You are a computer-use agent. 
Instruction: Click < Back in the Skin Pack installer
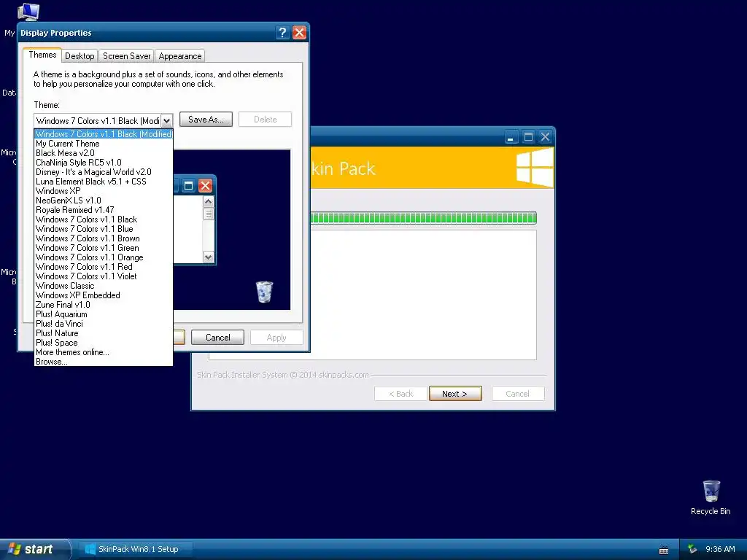click(400, 393)
